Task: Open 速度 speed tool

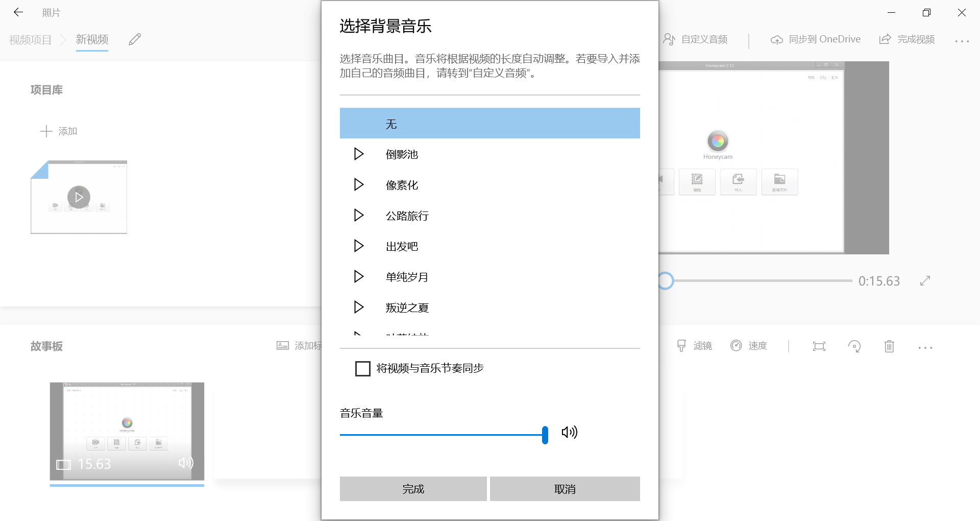Action: tap(749, 346)
